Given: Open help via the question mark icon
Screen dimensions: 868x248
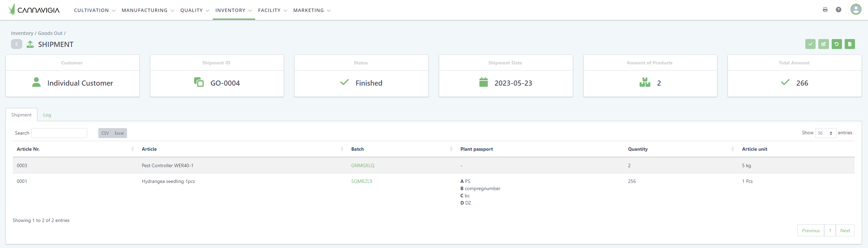Looking at the screenshot, I should click(838, 10).
